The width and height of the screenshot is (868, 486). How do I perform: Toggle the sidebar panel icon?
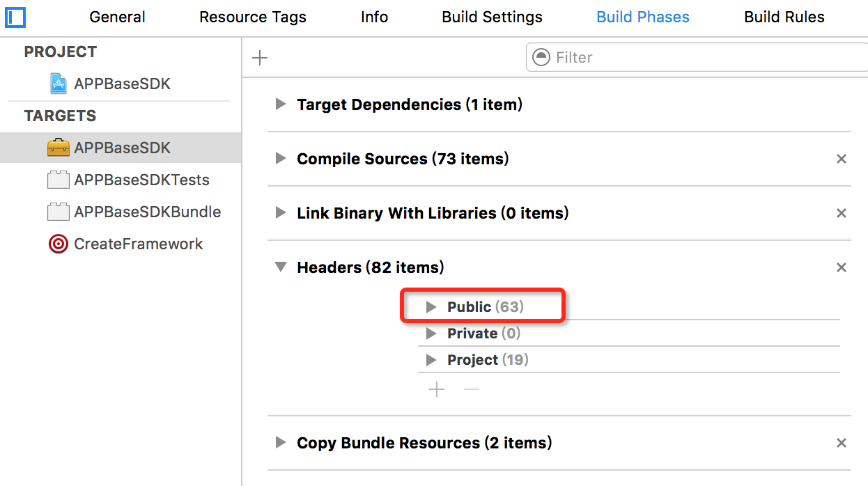click(15, 17)
